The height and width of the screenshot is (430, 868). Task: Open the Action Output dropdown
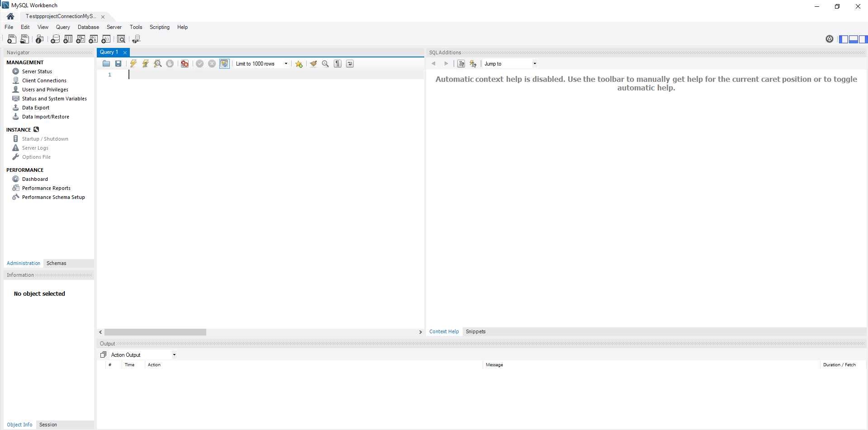click(x=143, y=355)
